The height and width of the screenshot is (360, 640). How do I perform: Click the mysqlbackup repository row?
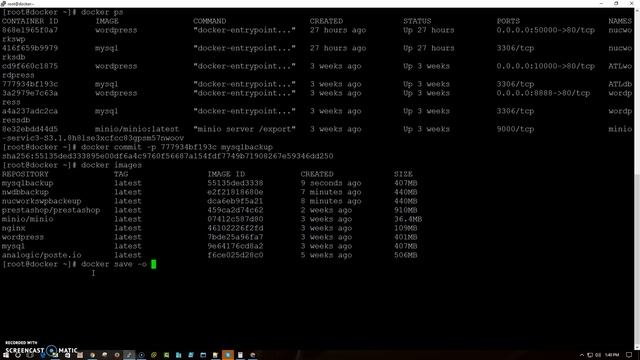coord(210,183)
